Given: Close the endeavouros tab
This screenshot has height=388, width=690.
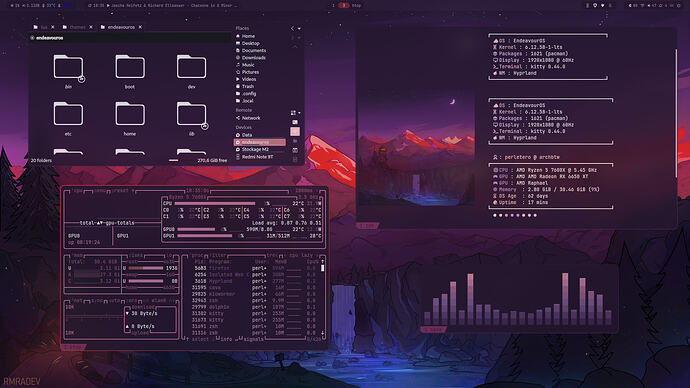Looking at the screenshot, I should (x=140, y=27).
